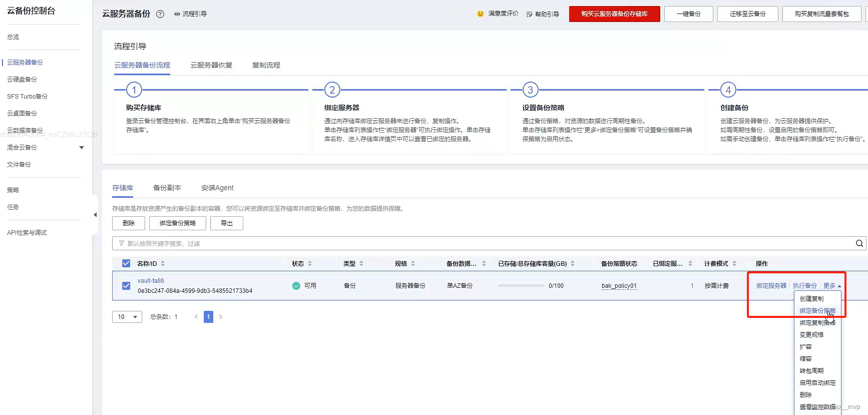Click the 删除 button above the table
The width and height of the screenshot is (868, 415).
[x=129, y=223]
